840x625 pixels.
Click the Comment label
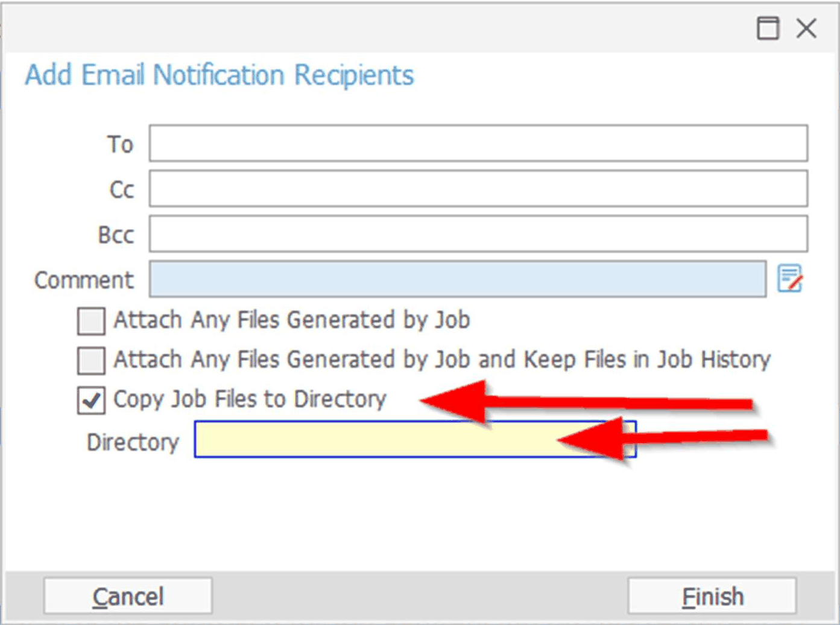coord(84,280)
